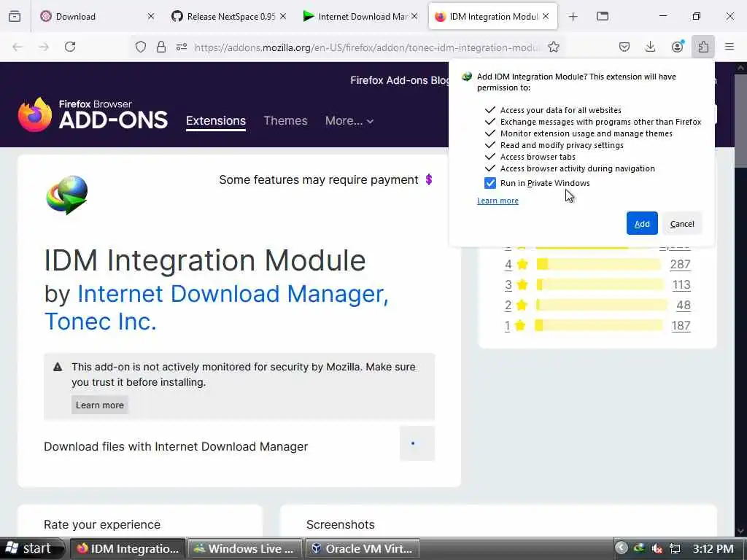Open the Downloads panel
The image size is (747, 560).
coord(650,47)
